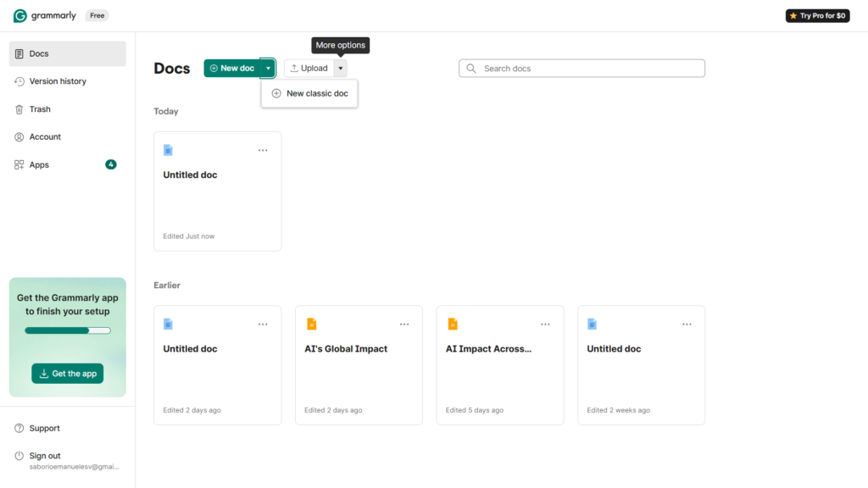Click the Apps grid icon
The width and height of the screenshot is (868, 488).
coord(19,164)
